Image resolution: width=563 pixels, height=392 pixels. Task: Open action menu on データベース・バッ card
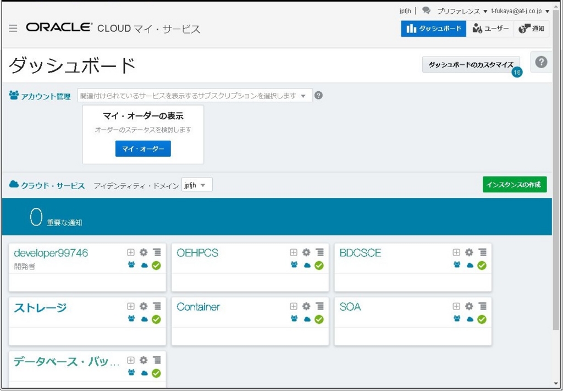(157, 360)
